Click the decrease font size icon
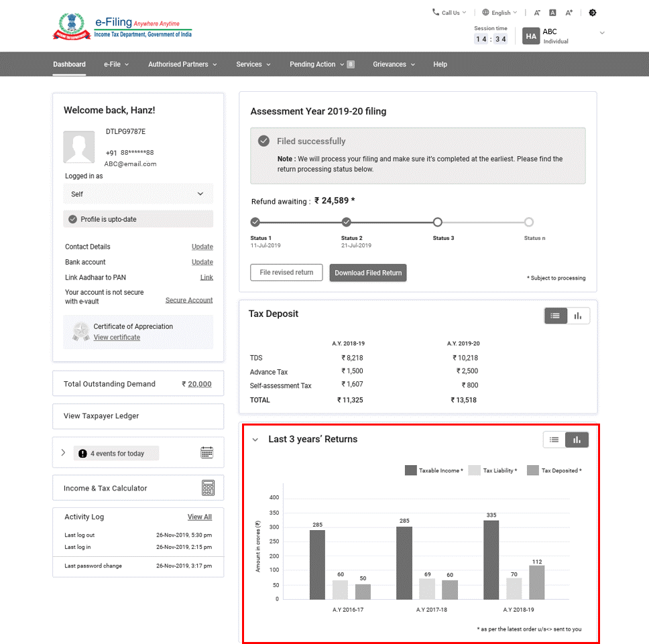Viewport: 649px width, 644px height. [537, 12]
